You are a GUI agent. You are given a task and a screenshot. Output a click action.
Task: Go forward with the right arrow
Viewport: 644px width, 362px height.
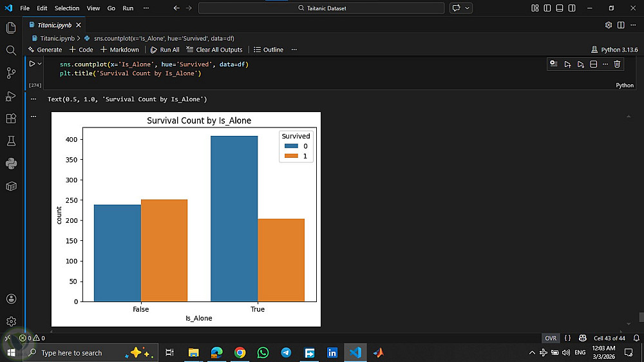pos(189,8)
